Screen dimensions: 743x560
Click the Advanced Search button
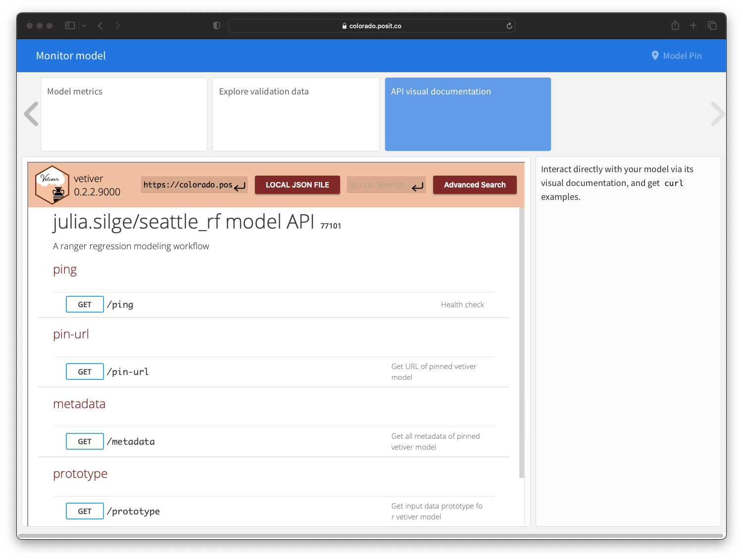coord(475,185)
